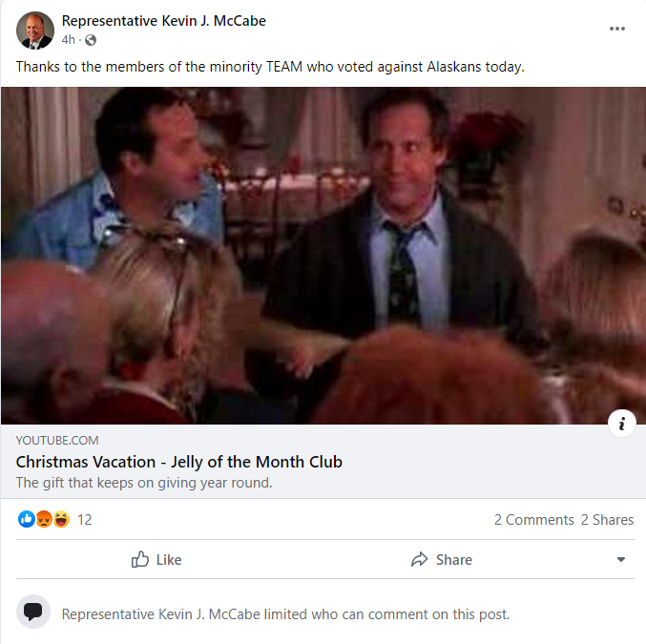The width and height of the screenshot is (646, 644).
Task: Open the reaction count of 12
Action: (x=85, y=520)
